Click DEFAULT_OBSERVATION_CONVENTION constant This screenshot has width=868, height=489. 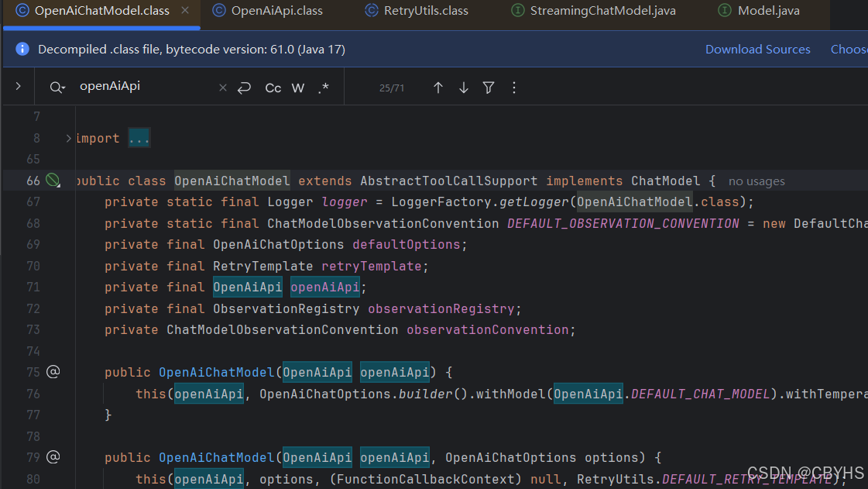(x=623, y=224)
